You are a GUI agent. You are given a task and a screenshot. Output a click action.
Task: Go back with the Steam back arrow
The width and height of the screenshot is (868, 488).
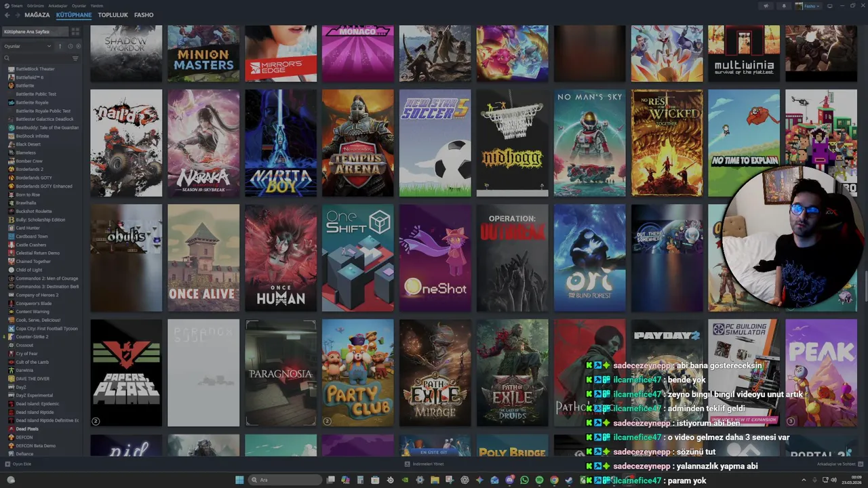(7, 15)
